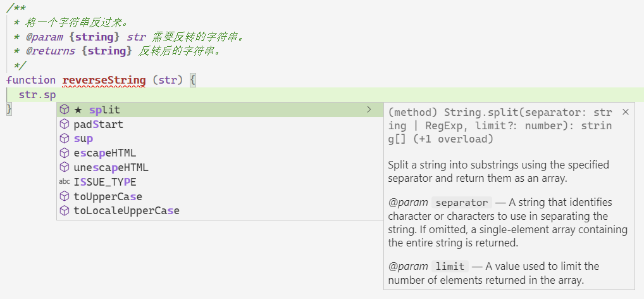The width and height of the screenshot is (644, 299).
Task: Click the star icon beside split
Action: pos(78,110)
